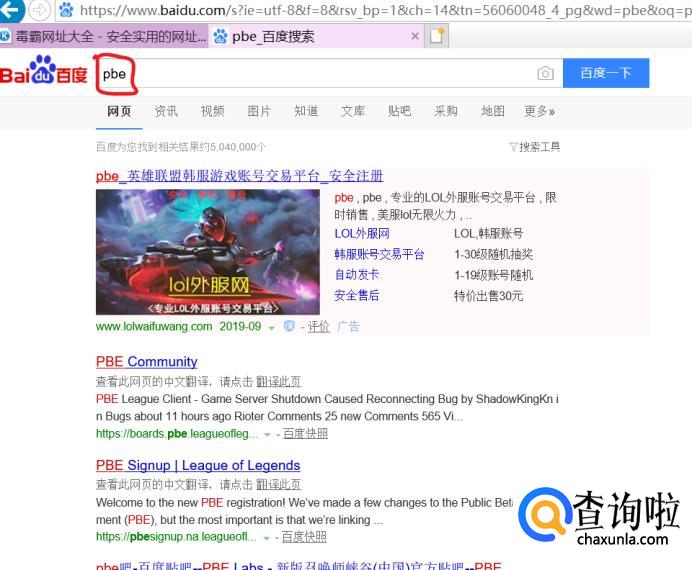
Task: Click the camera image-search icon
Action: click(x=545, y=73)
